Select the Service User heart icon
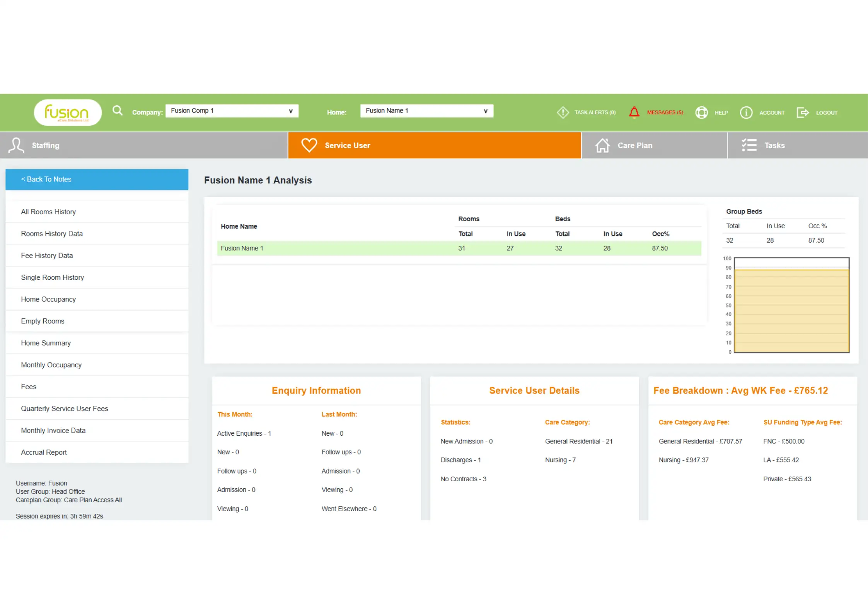The width and height of the screenshot is (868, 614). click(x=309, y=145)
